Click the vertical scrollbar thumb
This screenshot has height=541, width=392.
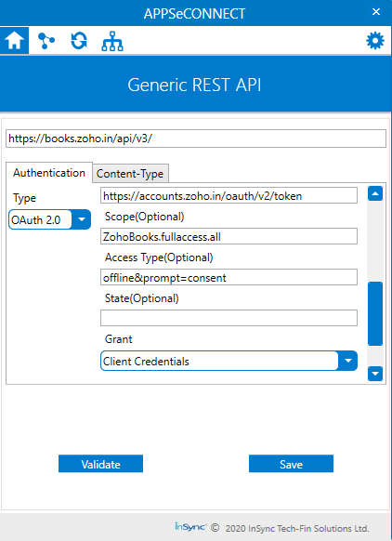(x=375, y=313)
